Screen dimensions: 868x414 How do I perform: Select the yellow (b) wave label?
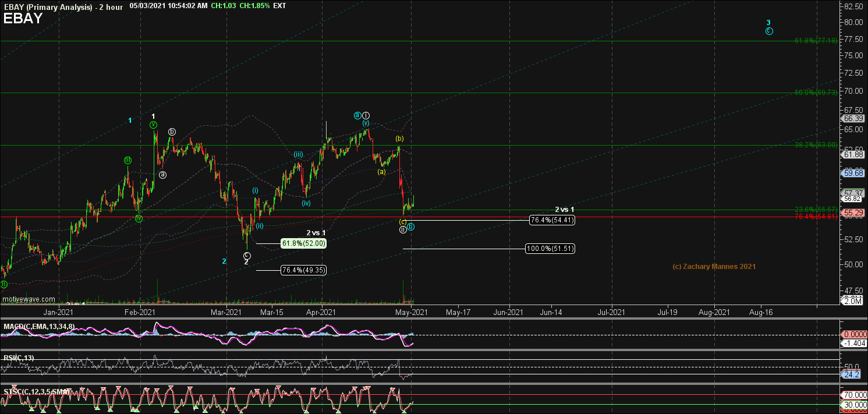coord(399,139)
